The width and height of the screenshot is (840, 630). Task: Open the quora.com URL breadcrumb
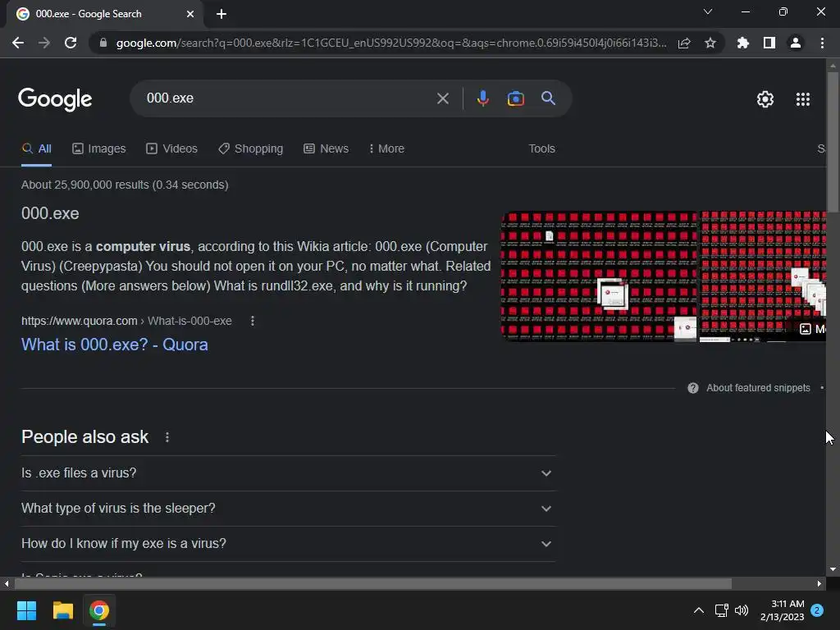tap(126, 321)
